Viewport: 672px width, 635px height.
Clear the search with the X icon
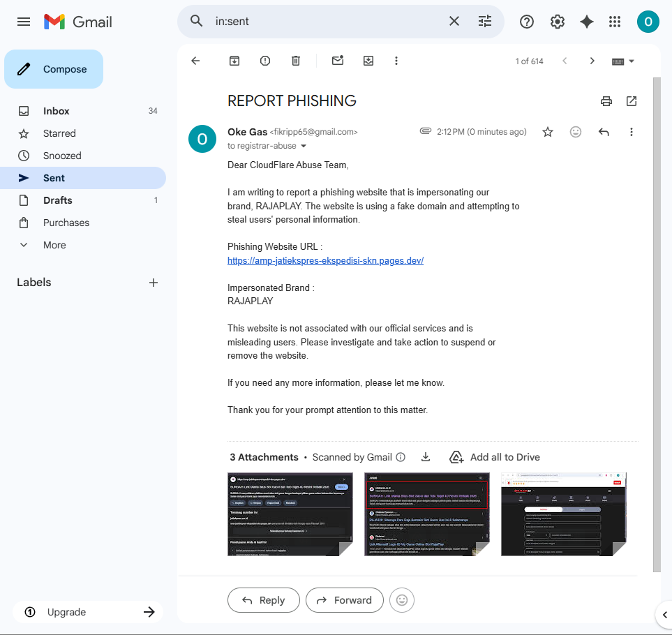[454, 21]
